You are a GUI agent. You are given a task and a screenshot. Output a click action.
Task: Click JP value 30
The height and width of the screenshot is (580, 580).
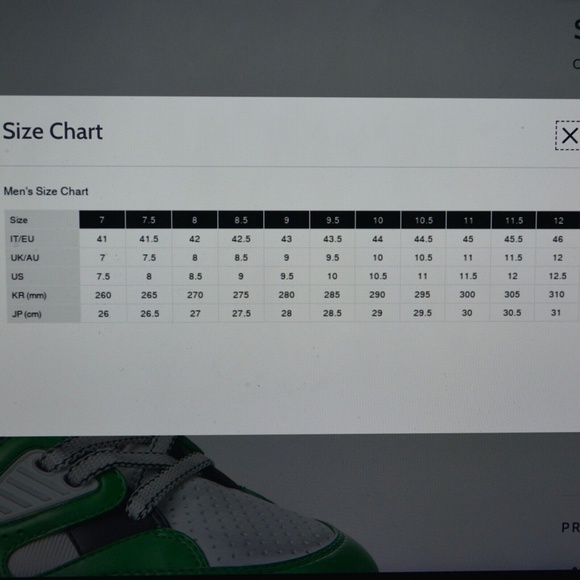467,313
